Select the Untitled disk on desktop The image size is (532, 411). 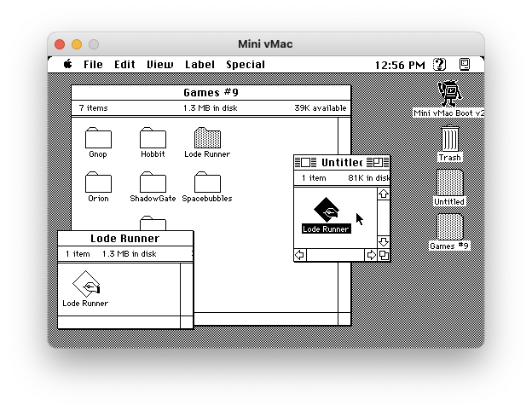point(450,182)
